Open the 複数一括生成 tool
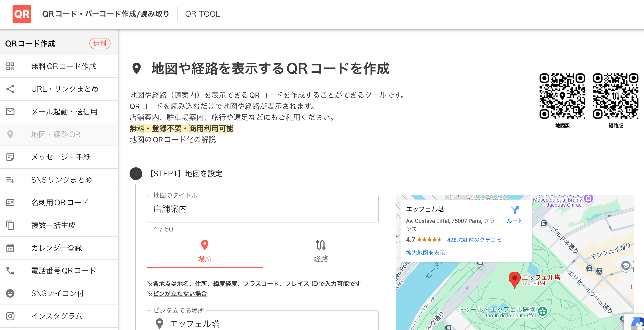This screenshot has width=644, height=330. coord(53,225)
